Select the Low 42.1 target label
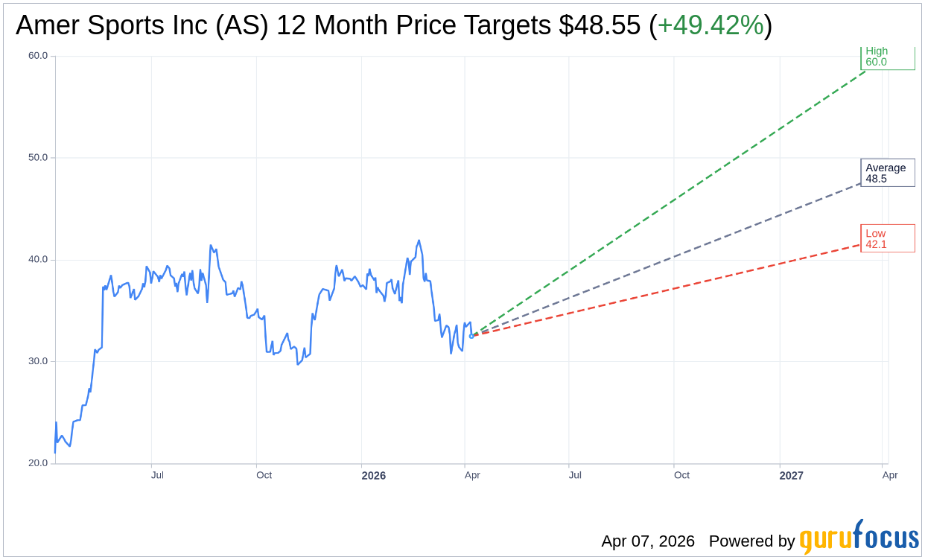925x560 pixels. (887, 238)
